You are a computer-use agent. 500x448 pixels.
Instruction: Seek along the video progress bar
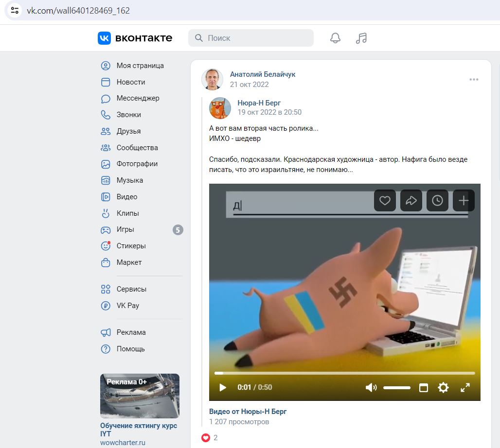point(345,373)
